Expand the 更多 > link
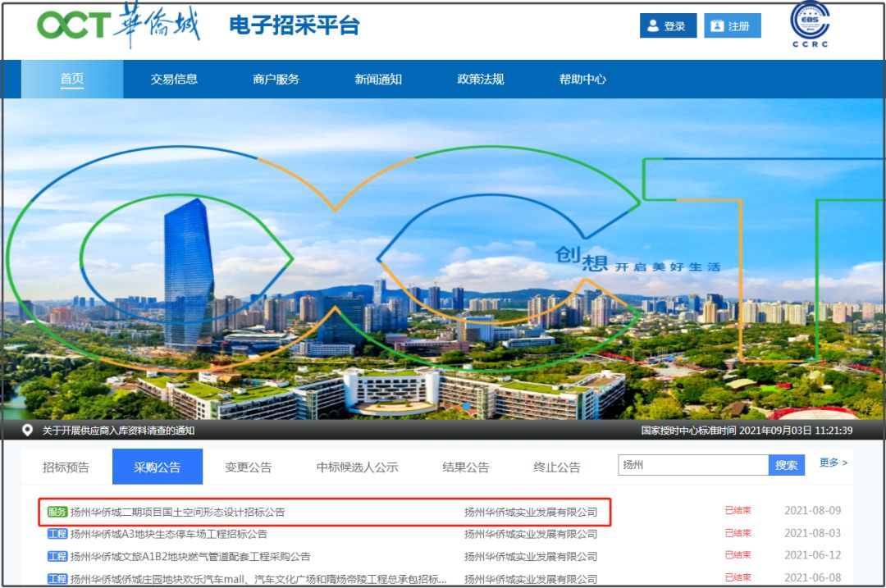 click(833, 463)
